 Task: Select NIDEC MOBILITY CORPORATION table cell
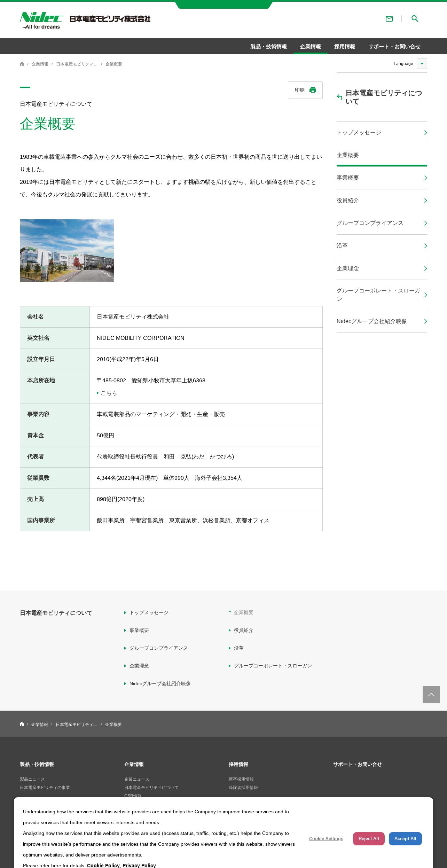[x=206, y=338]
